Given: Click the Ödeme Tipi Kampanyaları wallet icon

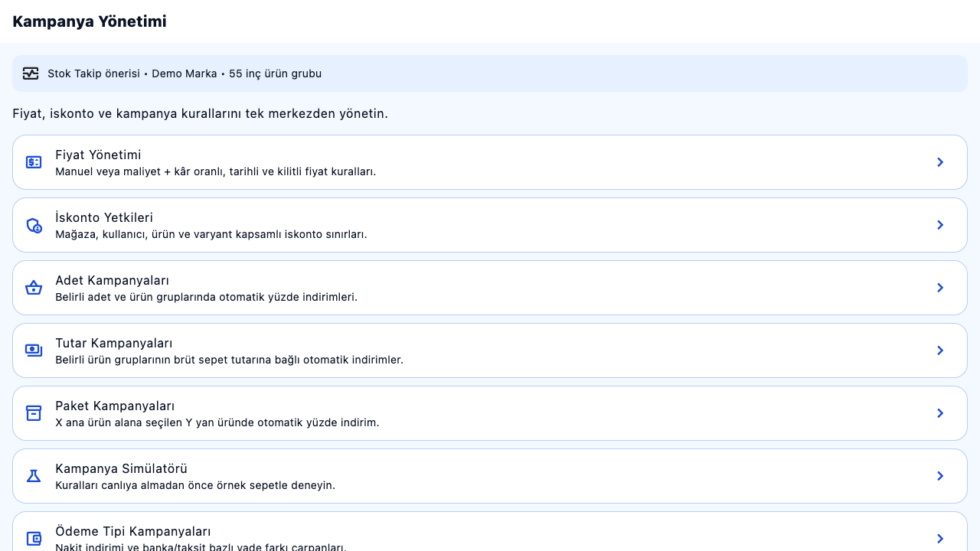Looking at the screenshot, I should (34, 539).
